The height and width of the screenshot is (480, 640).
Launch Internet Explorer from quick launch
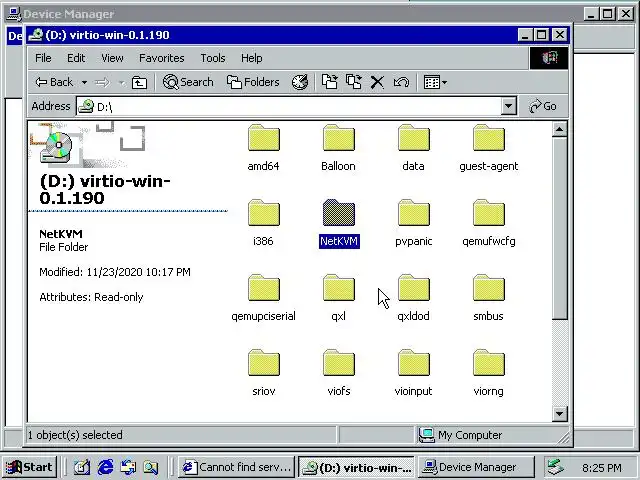(x=105, y=467)
